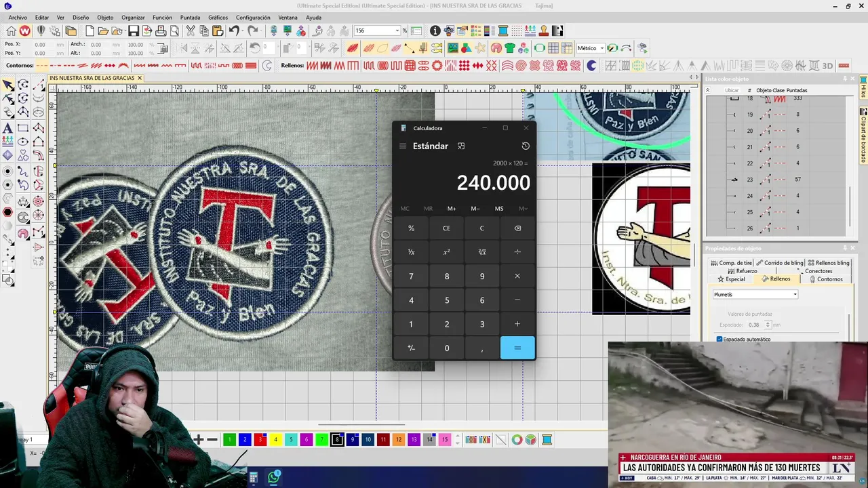868x488 pixels.
Task: Switch to the Contornos properties tab
Action: pos(825,279)
